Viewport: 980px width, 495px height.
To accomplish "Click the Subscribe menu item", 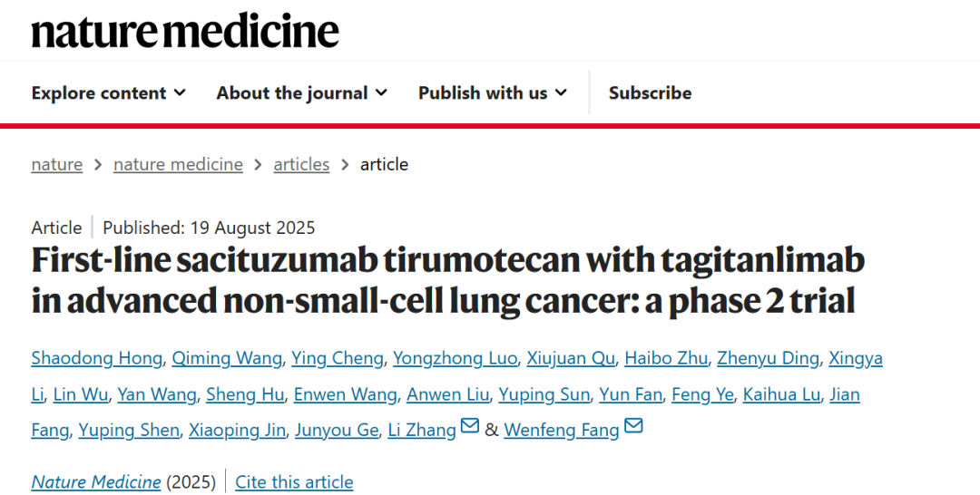I will 650,92.
